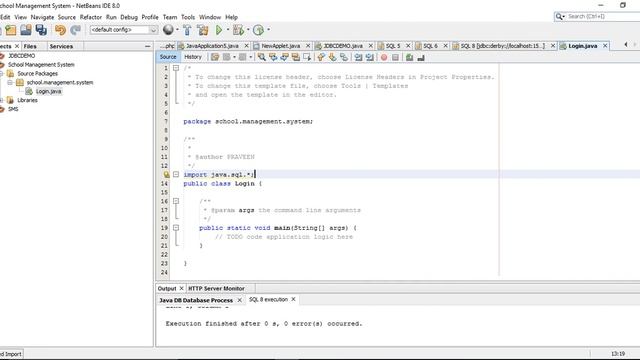Click the Profile Project icon
640x360 pixels.
[x=258, y=30]
